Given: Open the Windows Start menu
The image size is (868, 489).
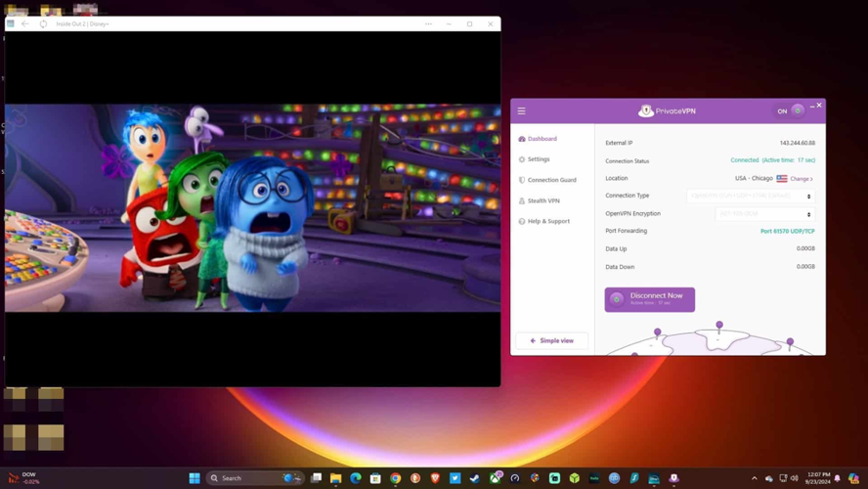Looking at the screenshot, I should click(x=195, y=478).
